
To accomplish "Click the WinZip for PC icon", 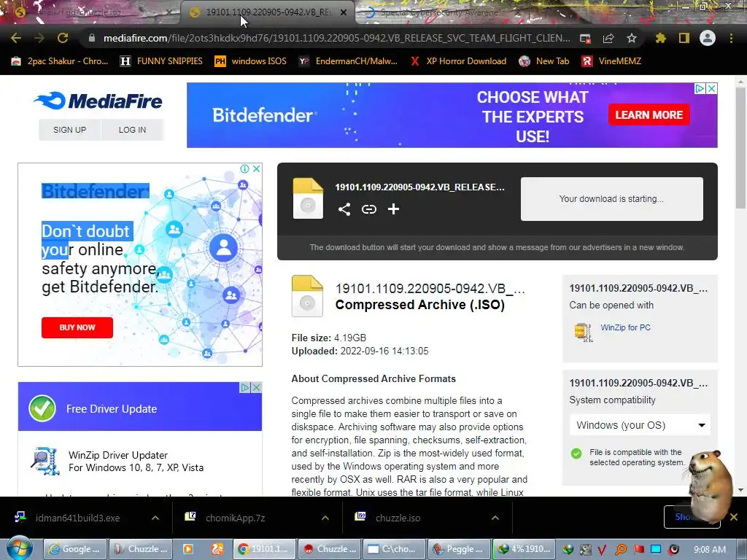I will click(x=583, y=332).
